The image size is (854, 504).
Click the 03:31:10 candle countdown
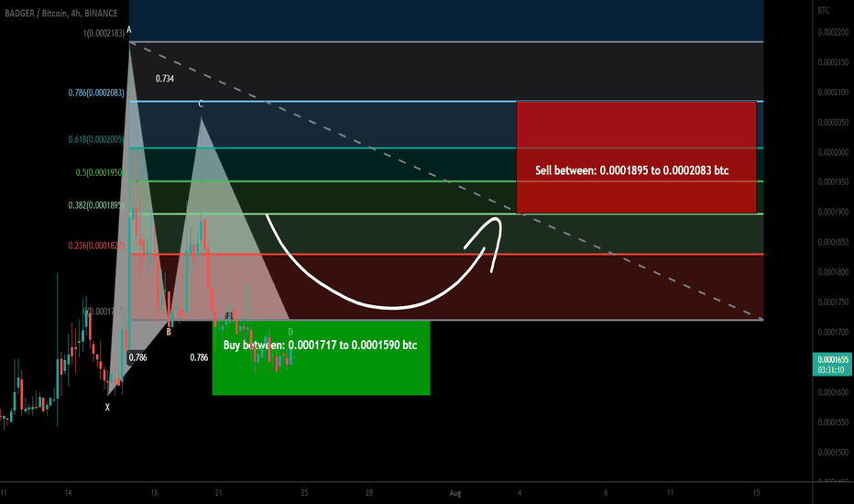click(x=831, y=370)
